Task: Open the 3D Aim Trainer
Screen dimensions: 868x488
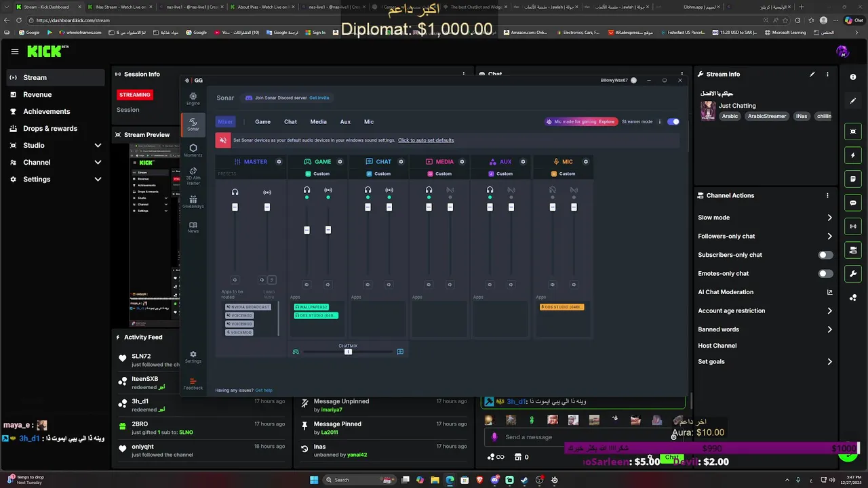Action: click(193, 176)
